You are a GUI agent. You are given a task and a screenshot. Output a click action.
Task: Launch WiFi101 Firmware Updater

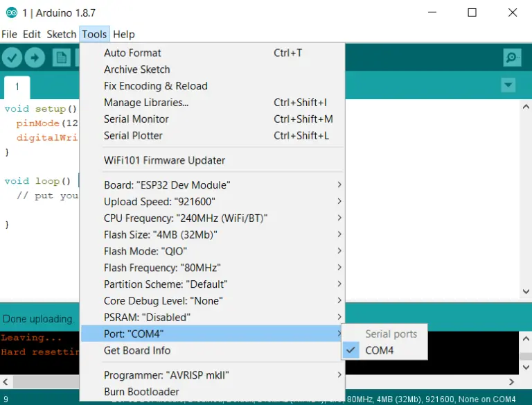click(213, 160)
